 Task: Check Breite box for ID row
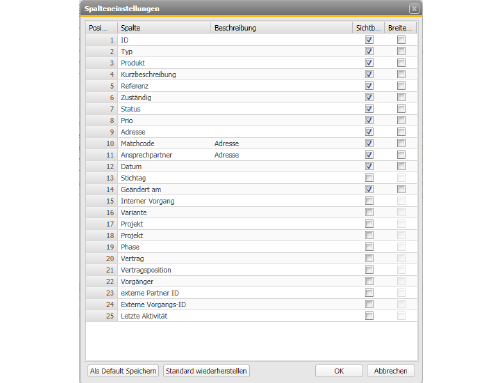tap(401, 40)
